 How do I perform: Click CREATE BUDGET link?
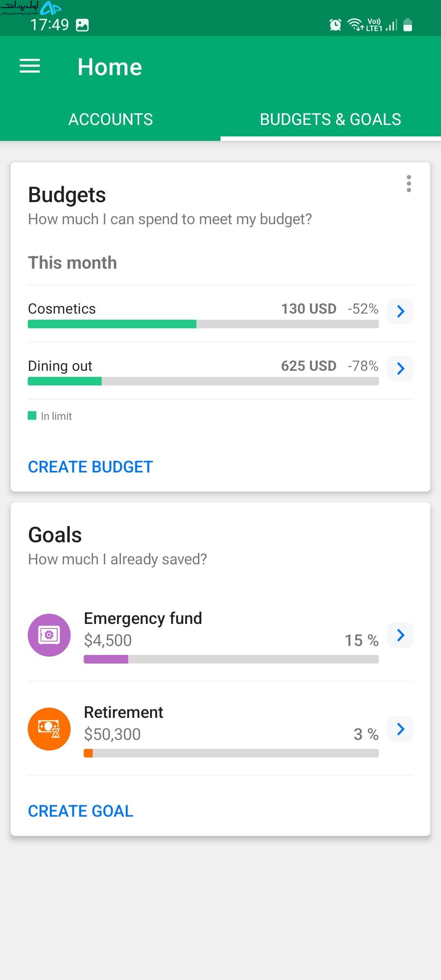[x=90, y=467]
